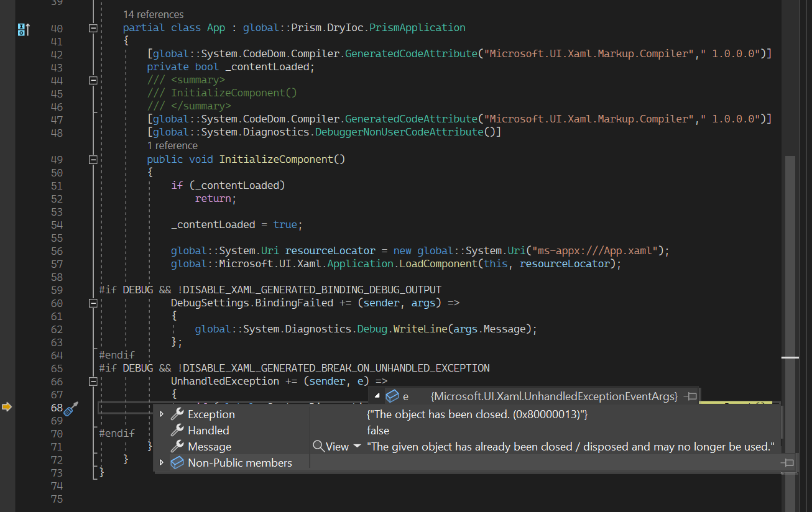812x512 pixels.
Task: Select the Handled row in the data tip
Action: point(467,431)
